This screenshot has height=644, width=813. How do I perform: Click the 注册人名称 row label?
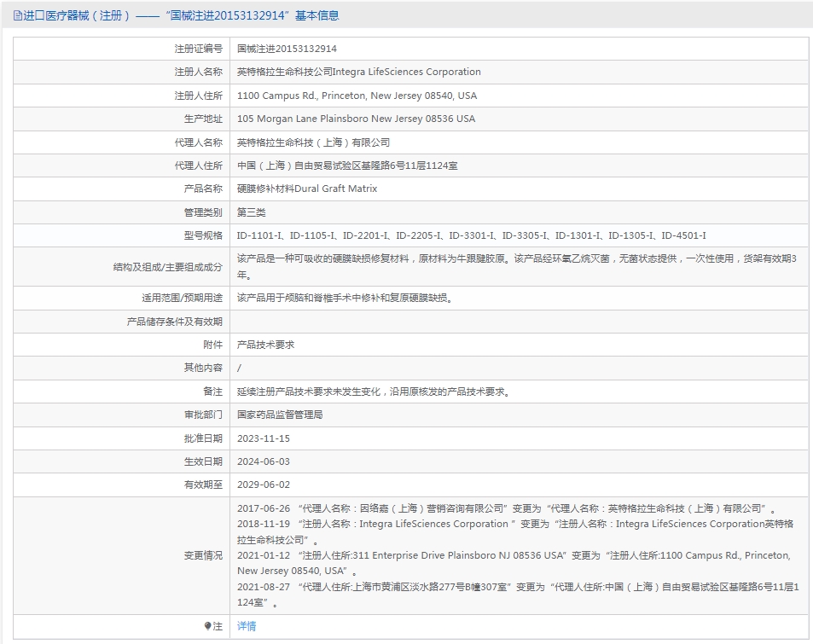point(199,72)
